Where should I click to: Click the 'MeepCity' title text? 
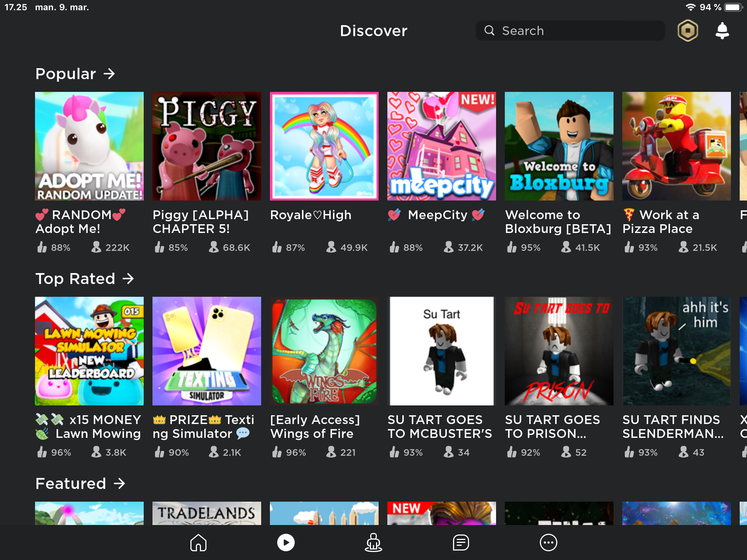(437, 215)
